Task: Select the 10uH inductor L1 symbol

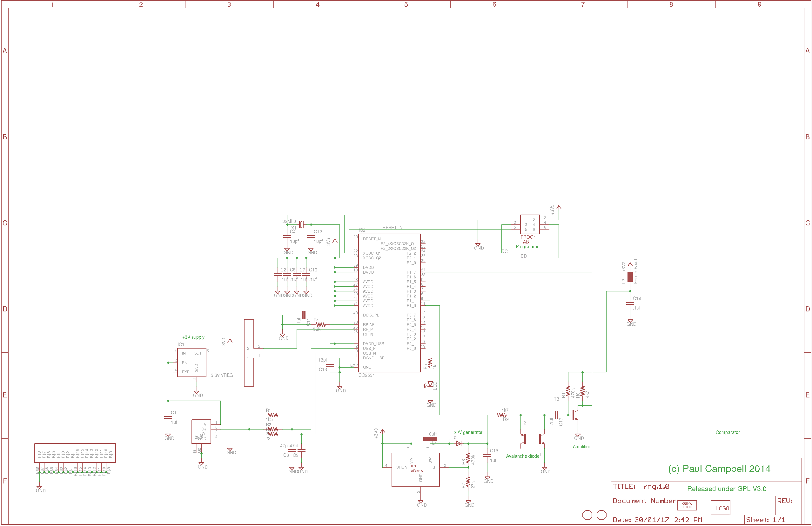Action: pos(430,439)
